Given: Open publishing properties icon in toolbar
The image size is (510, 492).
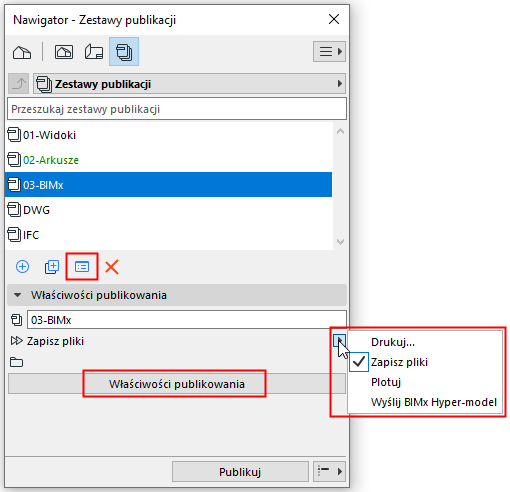Looking at the screenshot, I should click(82, 267).
